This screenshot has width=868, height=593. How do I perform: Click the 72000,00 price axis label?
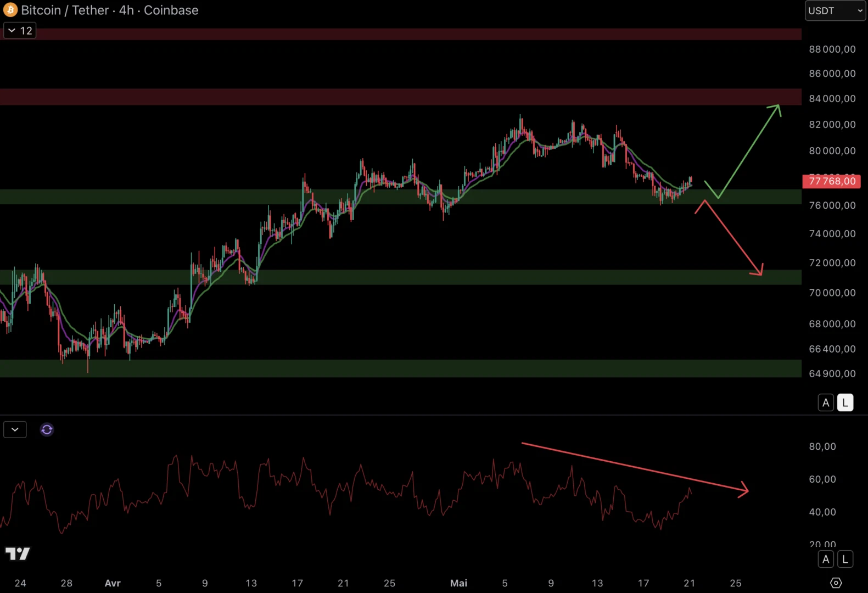[x=832, y=263]
